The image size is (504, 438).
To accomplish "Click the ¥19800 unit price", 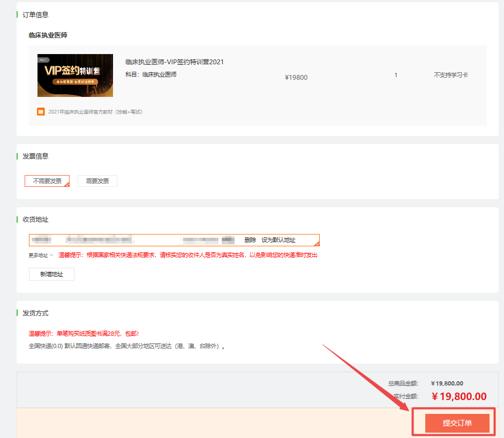I will (296, 78).
